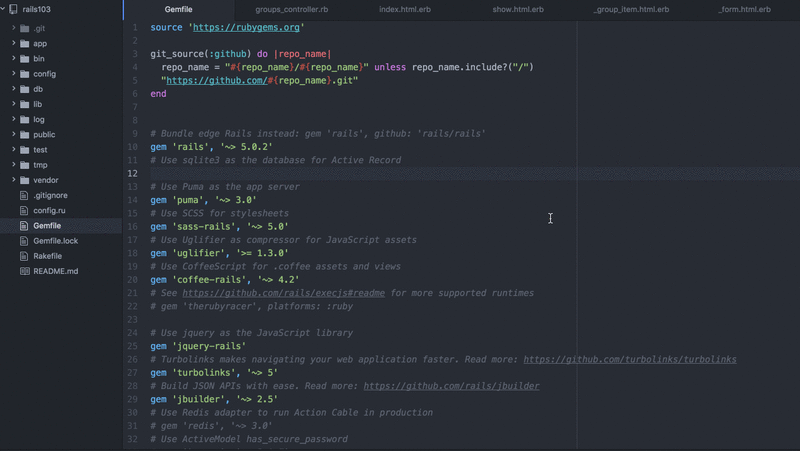Viewport: 800px width, 451px height.
Task: Place cursor on empty line 12
Action: (x=474, y=173)
